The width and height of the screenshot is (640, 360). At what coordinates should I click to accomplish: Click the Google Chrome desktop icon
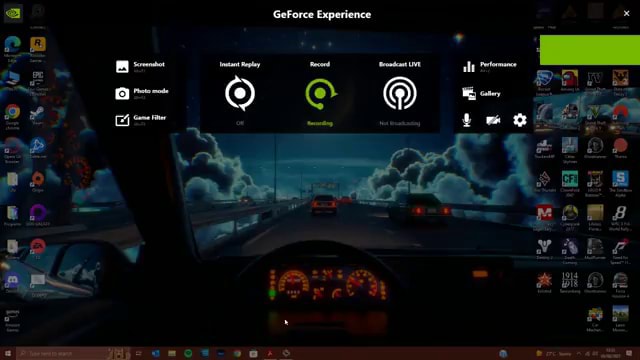[x=13, y=116]
